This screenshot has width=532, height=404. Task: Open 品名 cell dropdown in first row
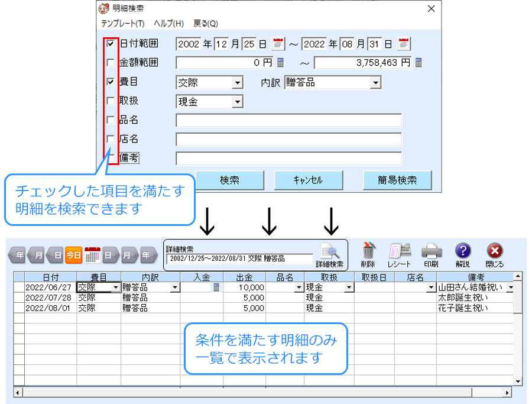pos(299,287)
